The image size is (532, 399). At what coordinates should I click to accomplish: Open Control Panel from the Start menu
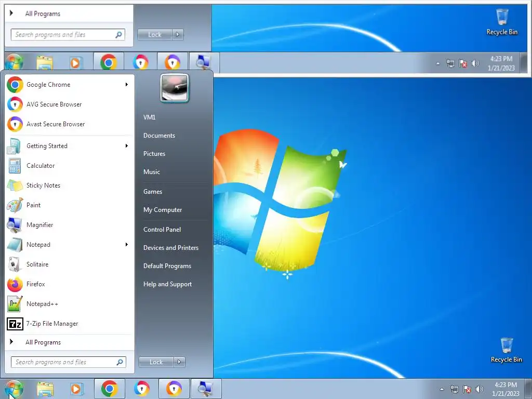[x=162, y=229]
